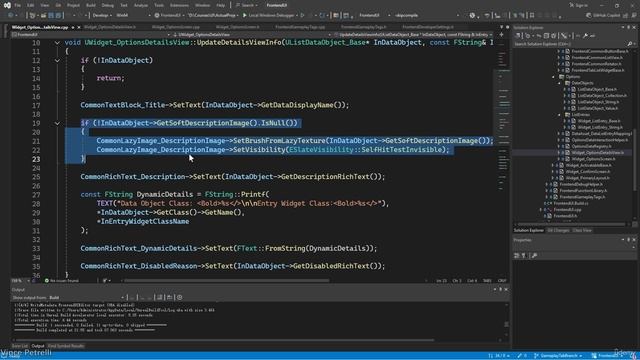Open the Build menu

tap(91, 5)
